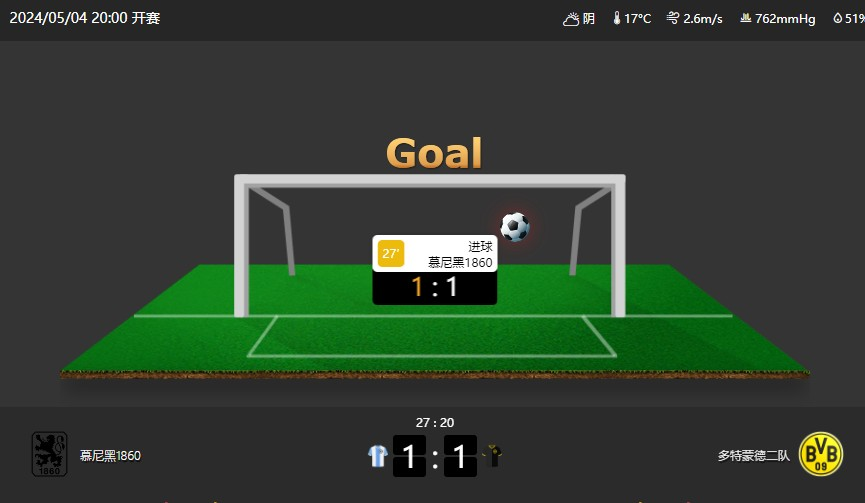Open the BVB 09 Dortmund crest
This screenshot has height=503, width=865.
pyautogui.click(x=821, y=454)
